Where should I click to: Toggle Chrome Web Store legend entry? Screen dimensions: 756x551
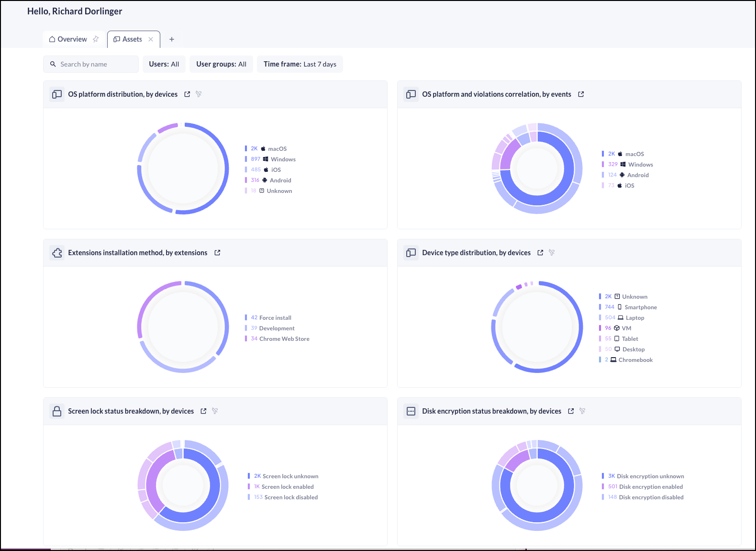[x=284, y=339]
